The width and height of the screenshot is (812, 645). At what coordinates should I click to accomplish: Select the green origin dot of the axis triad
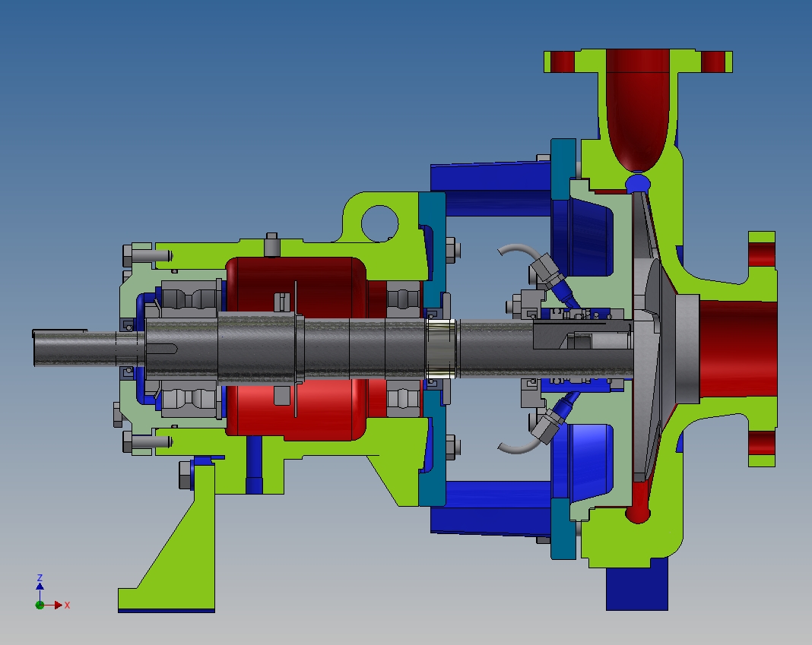click(x=40, y=605)
